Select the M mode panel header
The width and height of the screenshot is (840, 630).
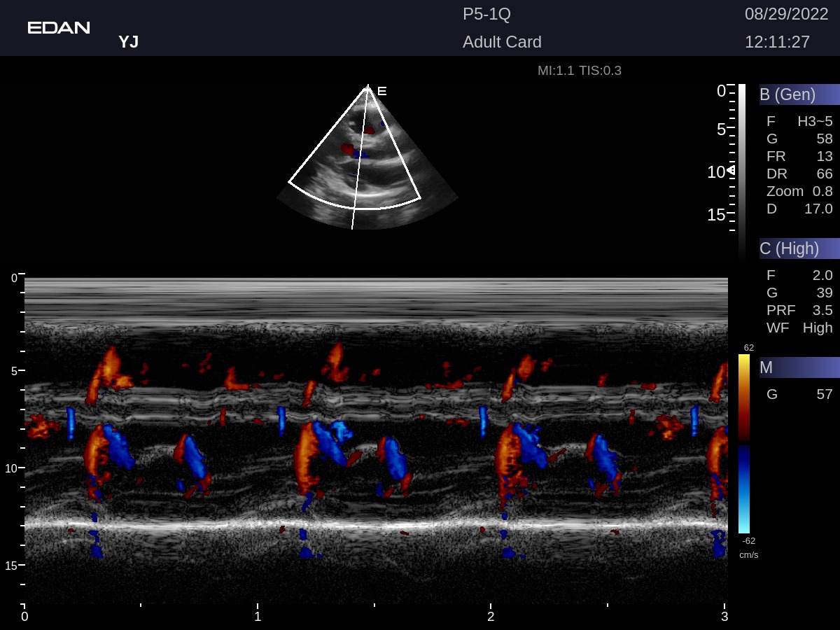pos(799,367)
